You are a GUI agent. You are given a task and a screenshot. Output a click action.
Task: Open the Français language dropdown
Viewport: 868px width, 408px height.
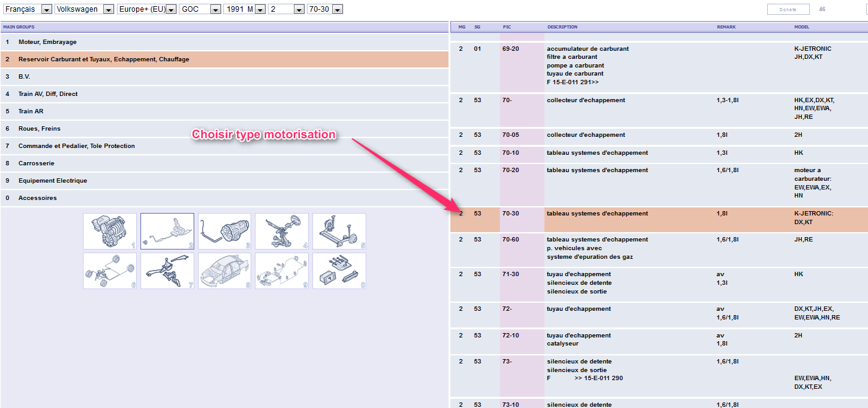27,9
